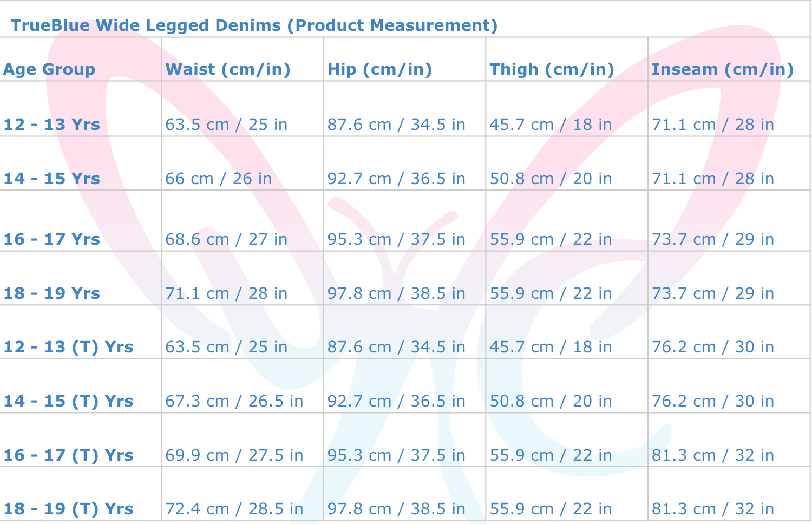Click the 66 cm / 26 in waist cell
This screenshot has width=812, height=524.
(x=218, y=179)
